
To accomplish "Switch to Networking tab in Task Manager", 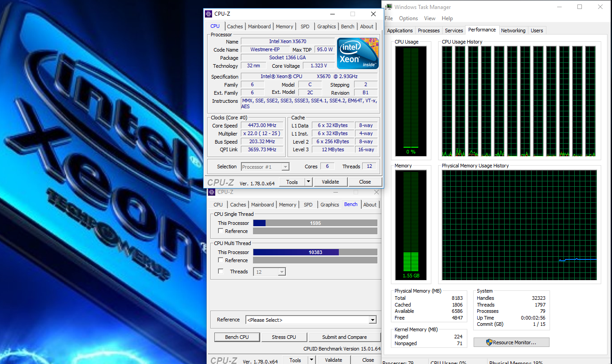I will pyautogui.click(x=513, y=31).
